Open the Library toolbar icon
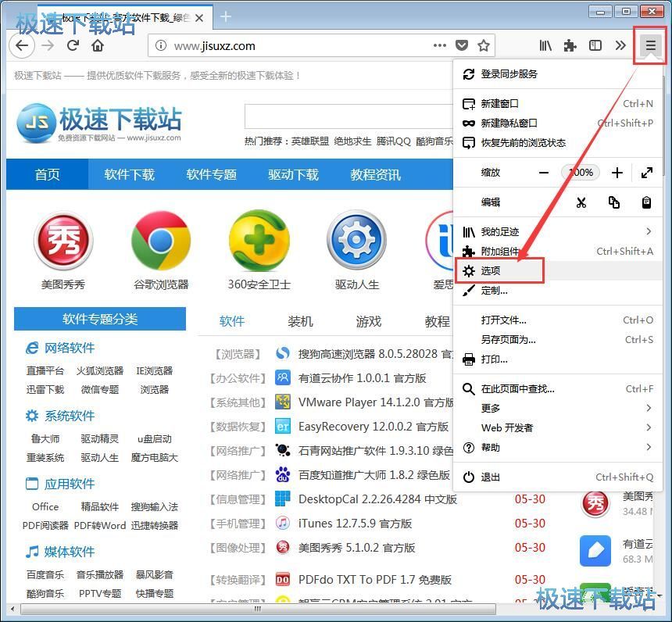672x622 pixels. pos(545,45)
